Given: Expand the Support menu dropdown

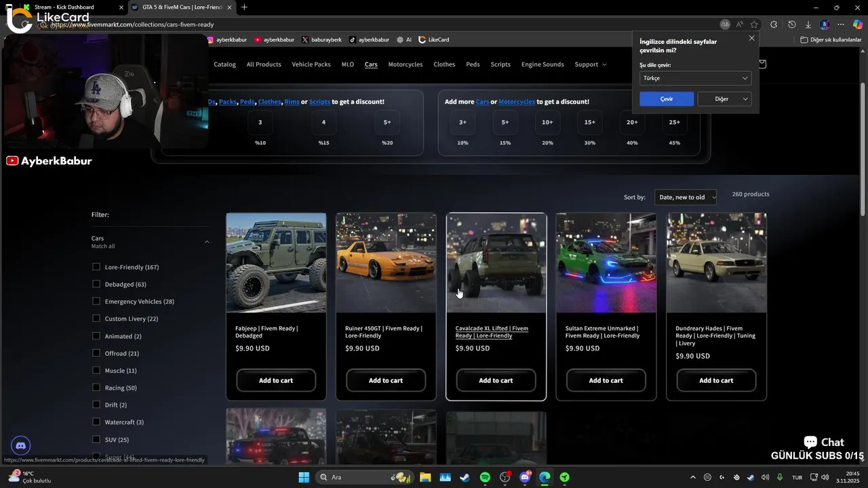Looking at the screenshot, I should (590, 64).
